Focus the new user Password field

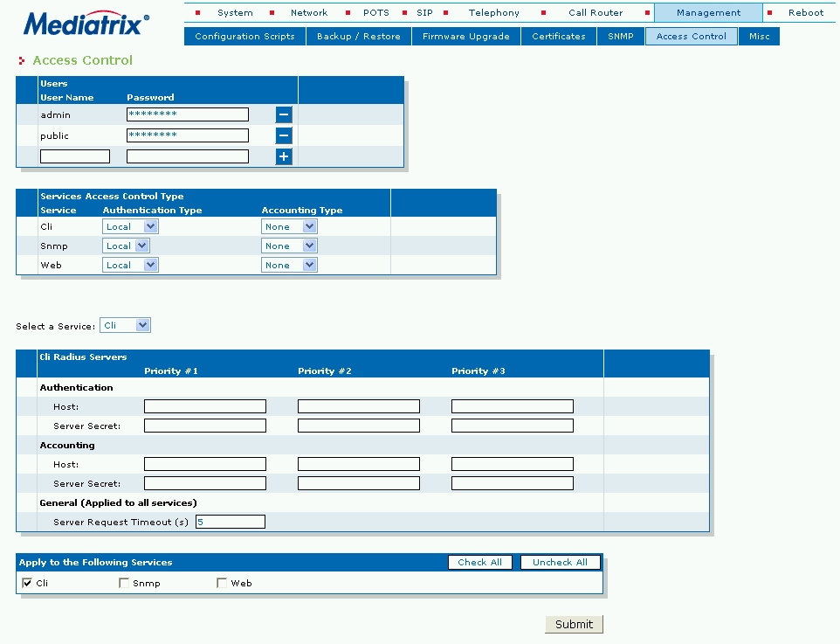point(188,156)
